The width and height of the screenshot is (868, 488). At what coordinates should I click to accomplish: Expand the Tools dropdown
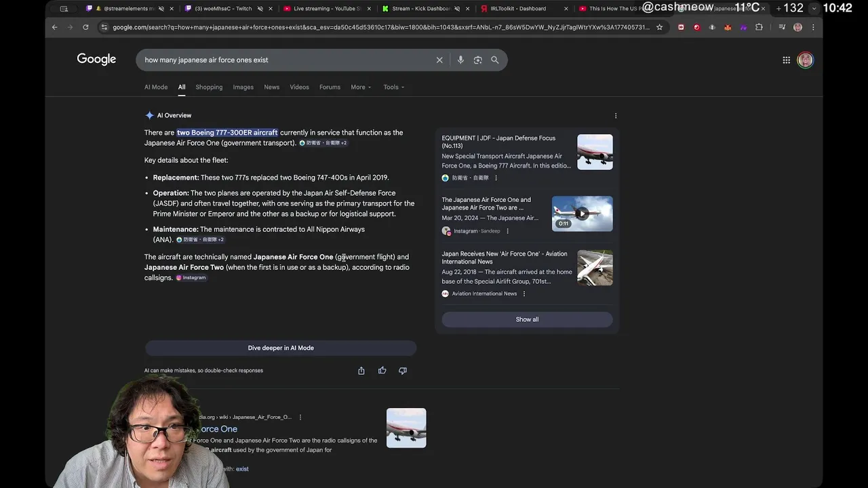[x=393, y=87]
